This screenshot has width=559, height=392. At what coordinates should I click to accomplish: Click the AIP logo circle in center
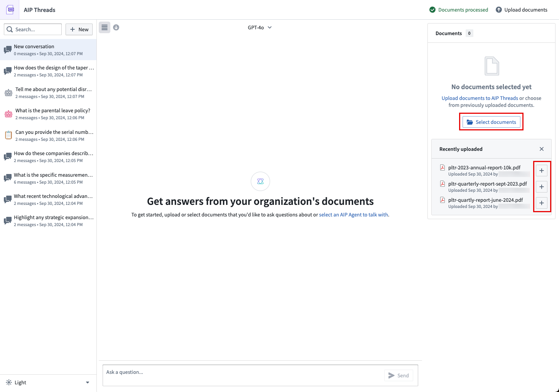tap(260, 181)
